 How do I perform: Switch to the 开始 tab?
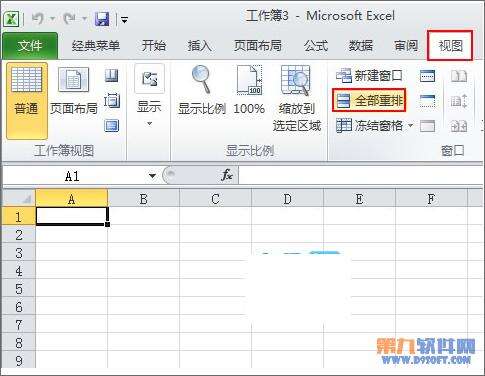click(154, 46)
